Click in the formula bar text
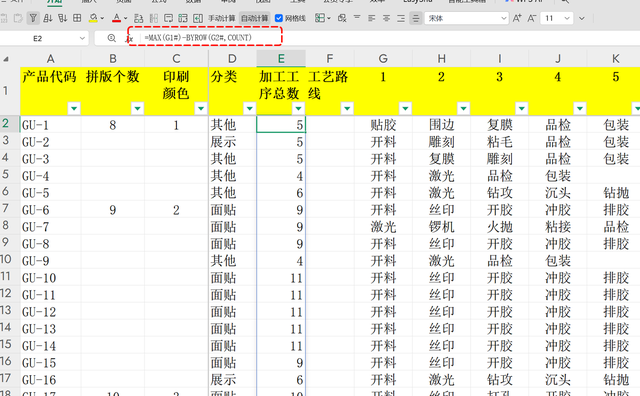This screenshot has width=640, height=396. [198, 38]
